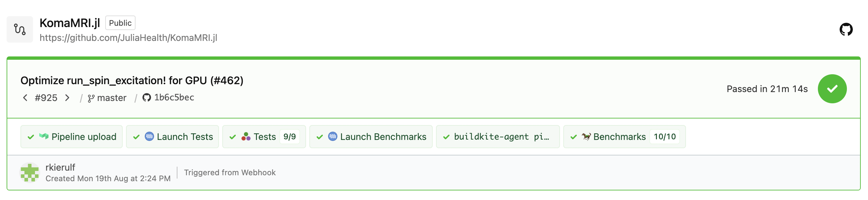Click the KomaMRI.jl pipeline name

70,23
